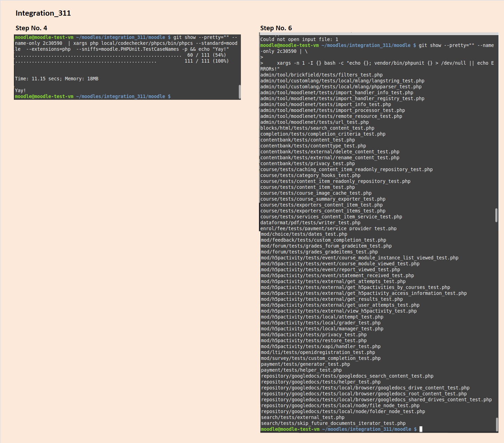The image size is (504, 443).
Task: Click course_image_cache_test.php line
Action: [x=316, y=193]
